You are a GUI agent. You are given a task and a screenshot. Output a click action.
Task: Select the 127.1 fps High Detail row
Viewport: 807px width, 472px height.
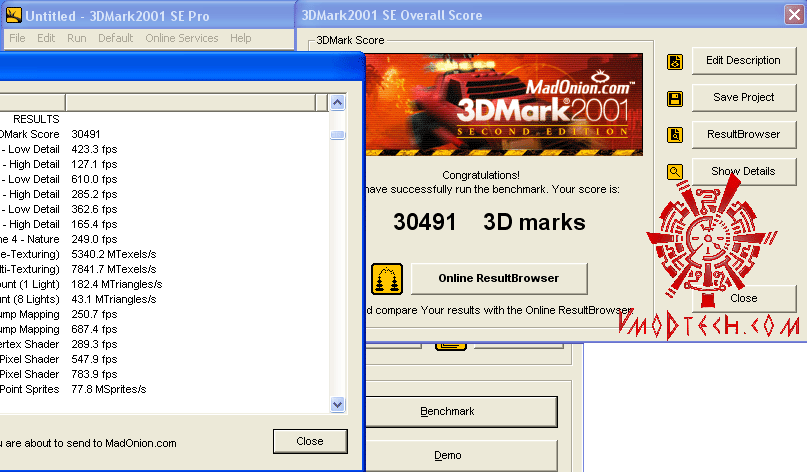pyautogui.click(x=165, y=164)
